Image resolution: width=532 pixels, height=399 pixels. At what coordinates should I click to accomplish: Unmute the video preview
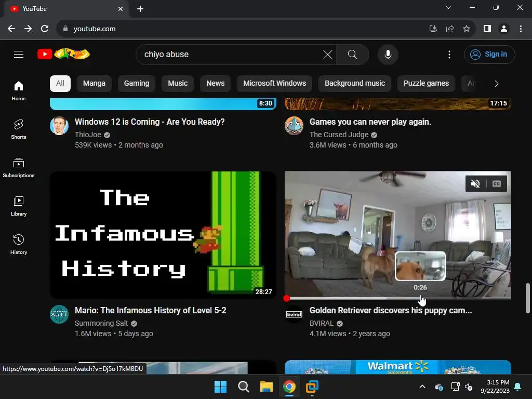pyautogui.click(x=476, y=184)
